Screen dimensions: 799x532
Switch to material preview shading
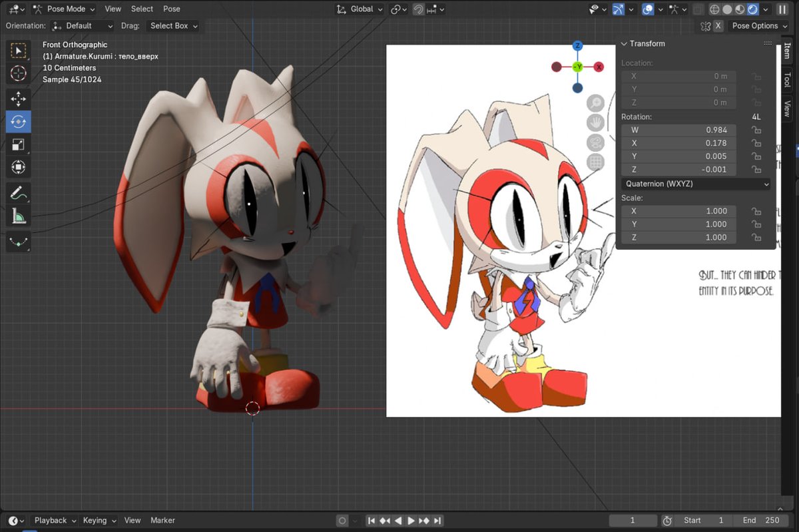(740, 9)
